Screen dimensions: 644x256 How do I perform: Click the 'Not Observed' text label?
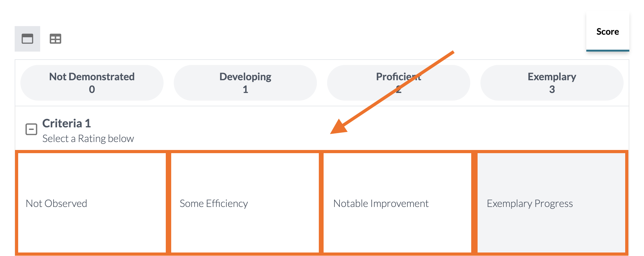click(56, 203)
